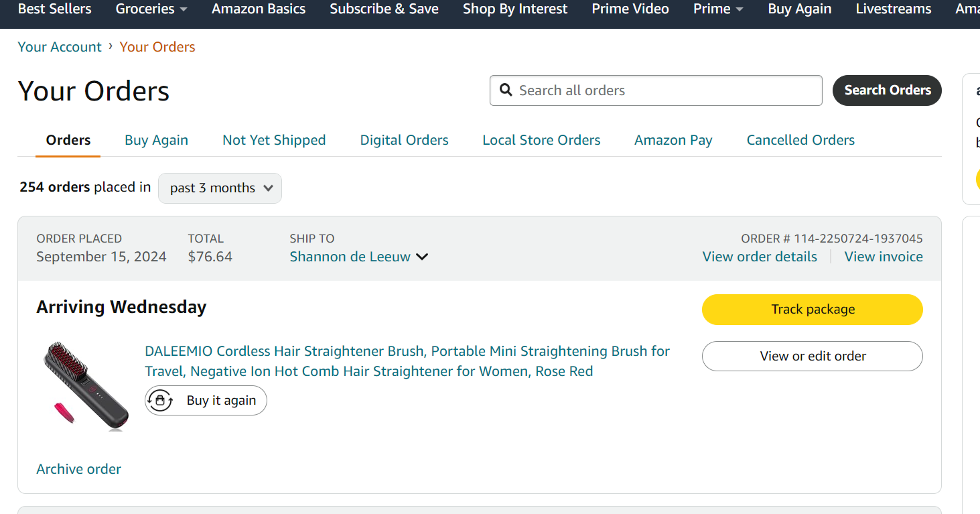The image size is (980, 514).
Task: Open the Groceries dropdown arrow
Action: pyautogui.click(x=184, y=9)
